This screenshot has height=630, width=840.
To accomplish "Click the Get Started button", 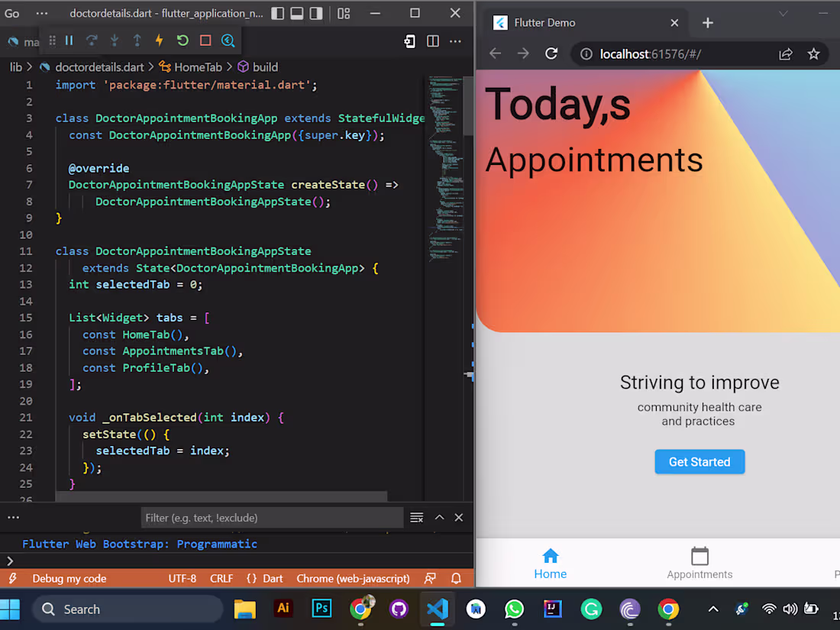I will pyautogui.click(x=699, y=461).
